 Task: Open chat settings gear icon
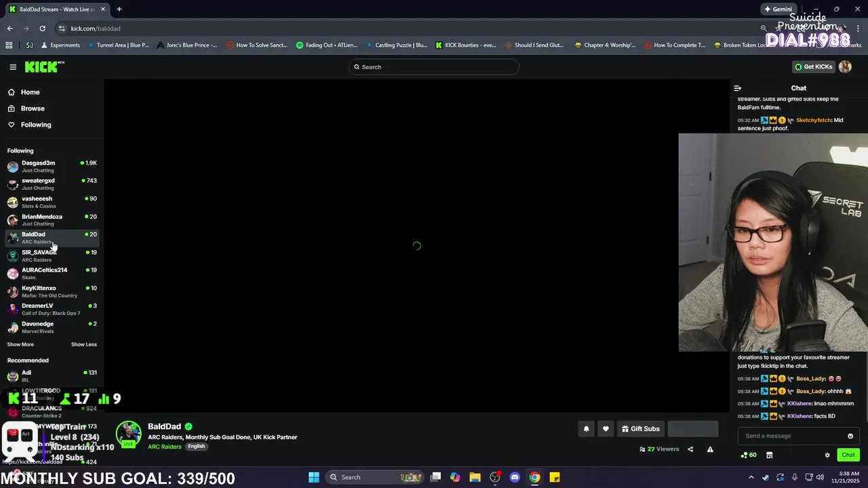point(827,455)
